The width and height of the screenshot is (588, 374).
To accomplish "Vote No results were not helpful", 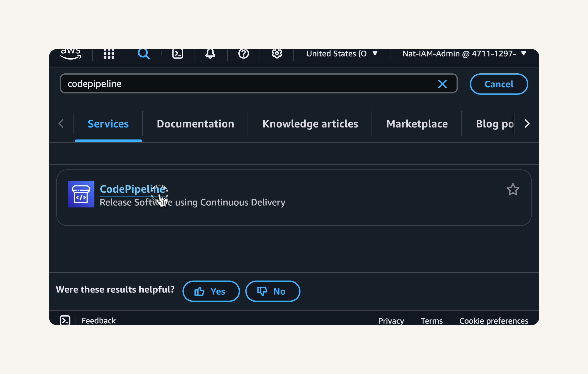I will tap(273, 291).
